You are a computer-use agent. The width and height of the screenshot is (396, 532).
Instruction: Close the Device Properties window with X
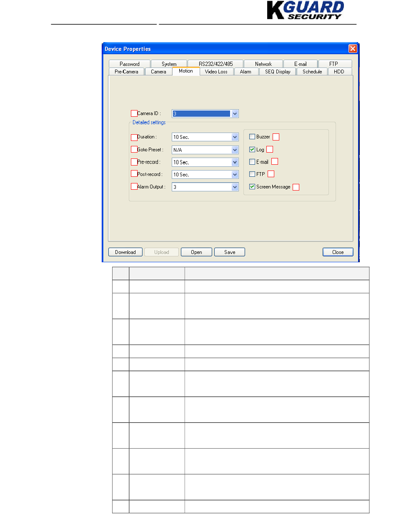tap(353, 49)
